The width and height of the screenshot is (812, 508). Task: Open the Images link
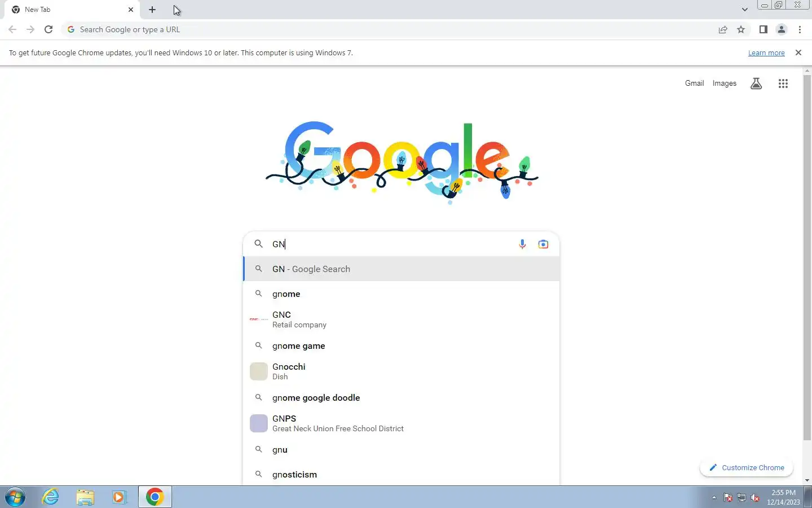(x=724, y=83)
